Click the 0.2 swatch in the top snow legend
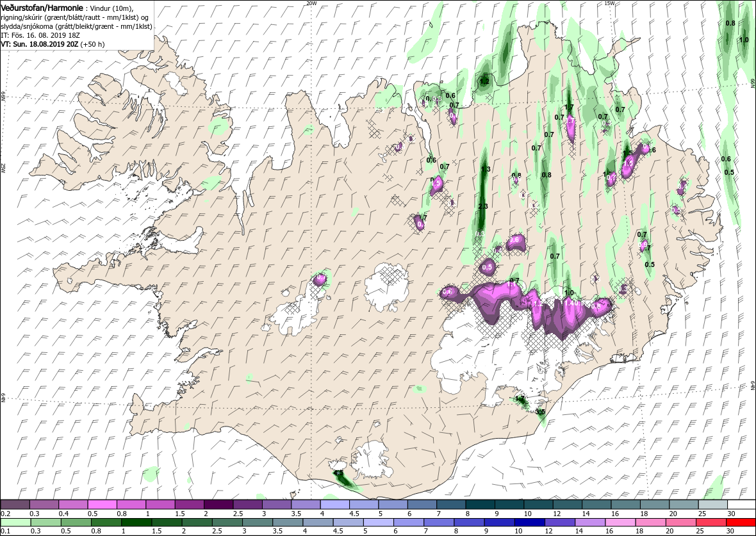 (15, 504)
